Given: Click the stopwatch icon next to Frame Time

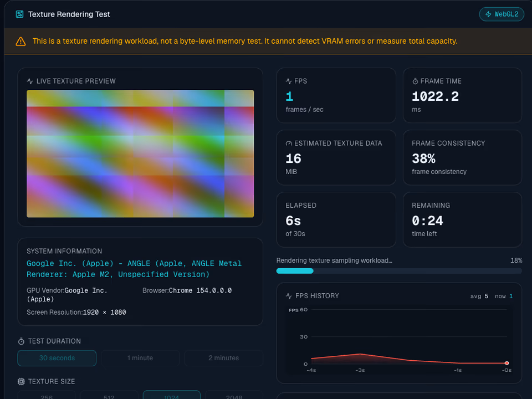Looking at the screenshot, I should tap(415, 81).
